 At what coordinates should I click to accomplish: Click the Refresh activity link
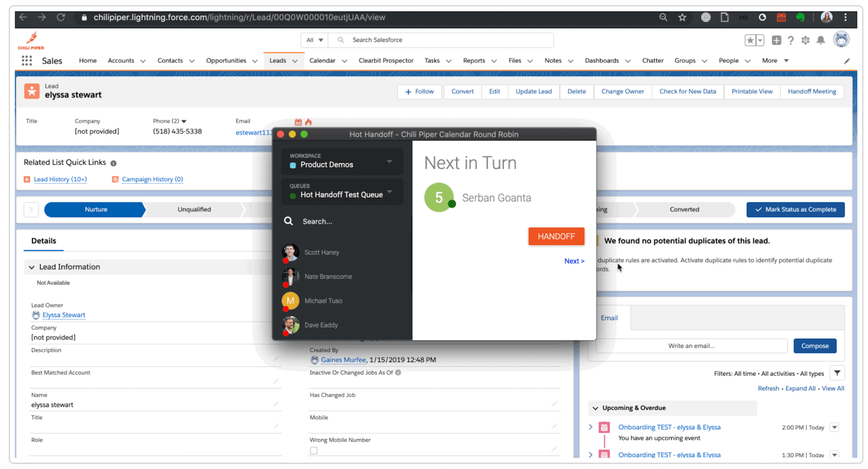tap(768, 389)
